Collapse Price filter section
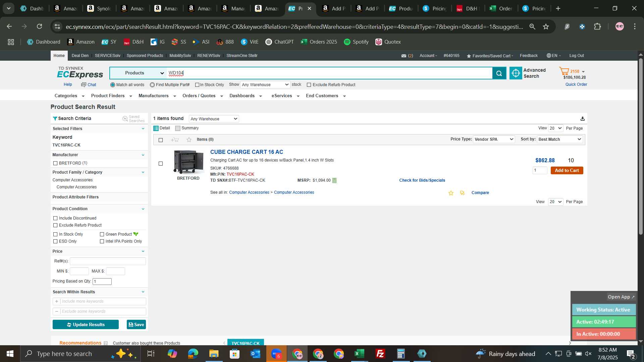 143,251
